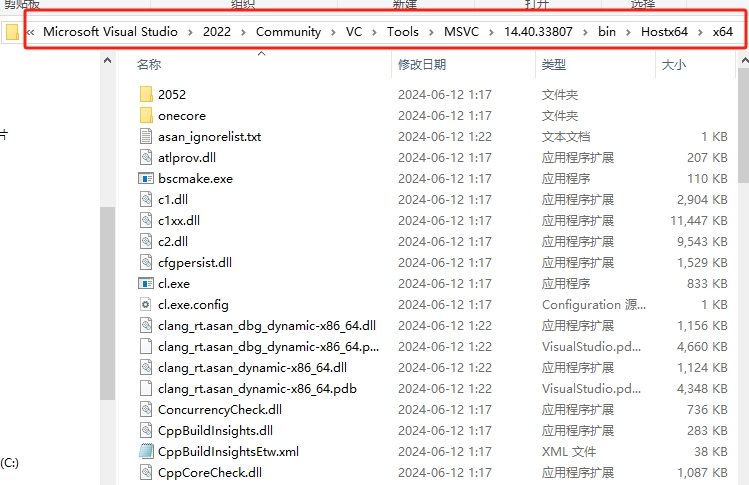Select the asan_ignorelist.txt file icon
The height and width of the screenshot is (485, 749).
(x=146, y=136)
